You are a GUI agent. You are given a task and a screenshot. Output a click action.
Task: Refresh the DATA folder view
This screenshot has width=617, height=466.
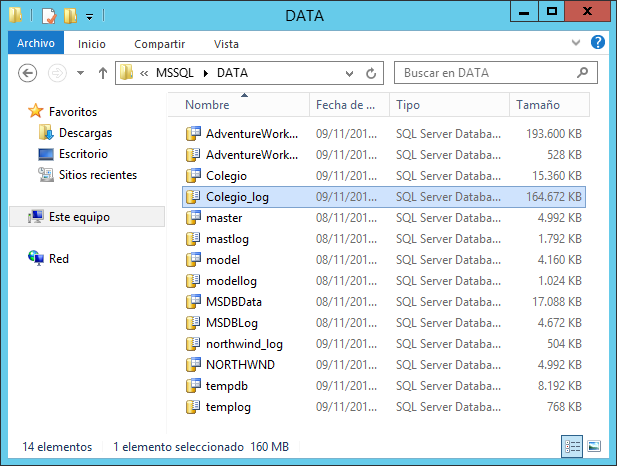point(371,73)
